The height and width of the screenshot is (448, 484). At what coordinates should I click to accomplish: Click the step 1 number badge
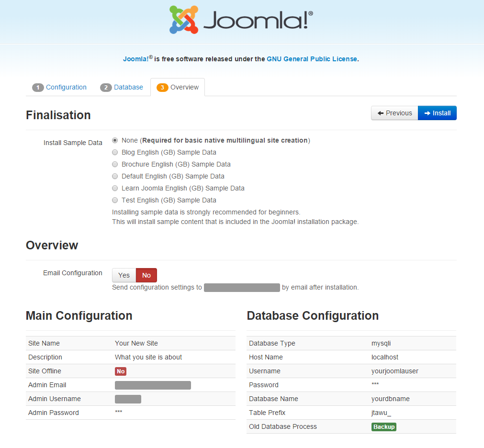[x=38, y=88]
